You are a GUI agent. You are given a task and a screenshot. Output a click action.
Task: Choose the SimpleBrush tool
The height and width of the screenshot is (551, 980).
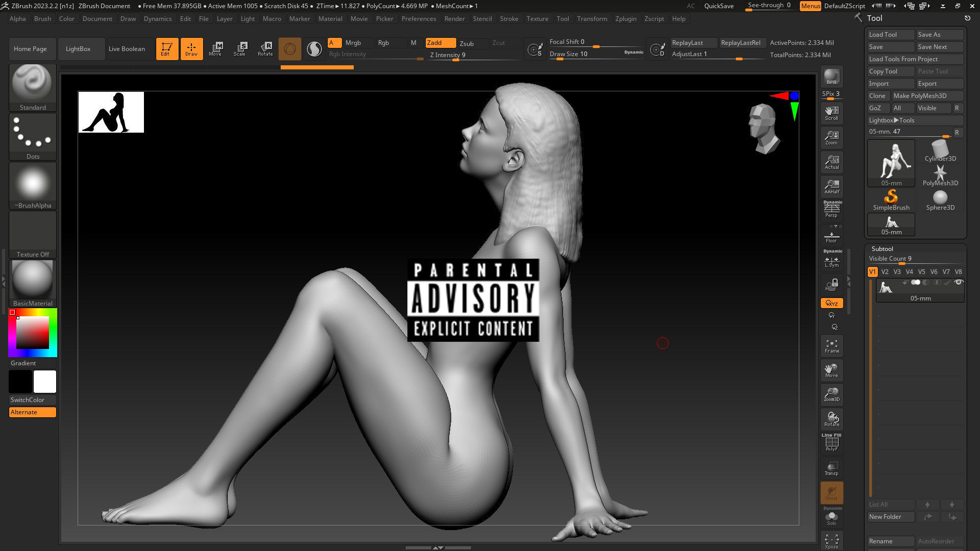(891, 200)
